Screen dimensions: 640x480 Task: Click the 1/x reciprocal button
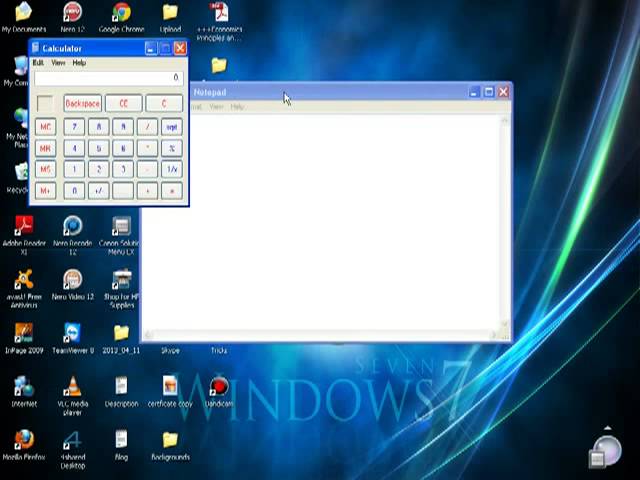(172, 169)
